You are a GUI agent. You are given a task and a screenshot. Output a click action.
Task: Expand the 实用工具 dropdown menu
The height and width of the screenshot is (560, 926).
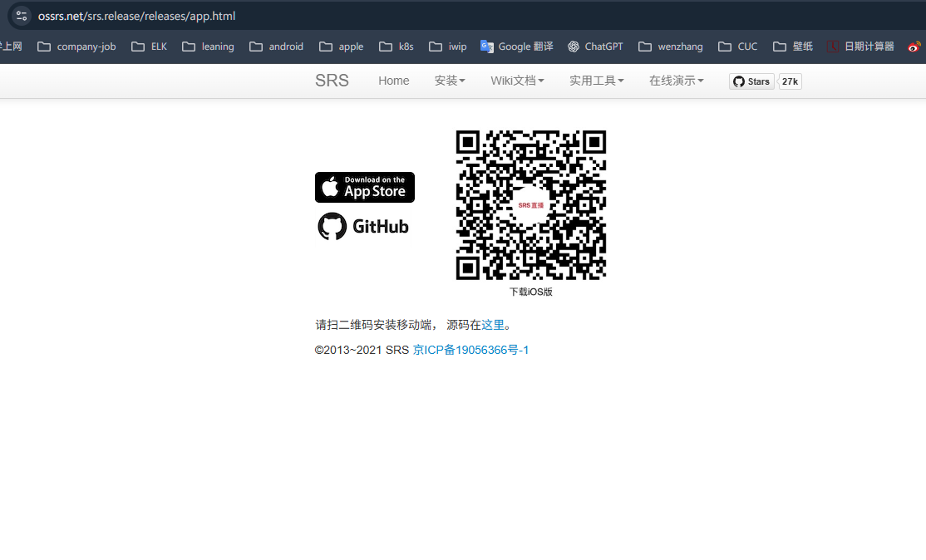pyautogui.click(x=597, y=81)
